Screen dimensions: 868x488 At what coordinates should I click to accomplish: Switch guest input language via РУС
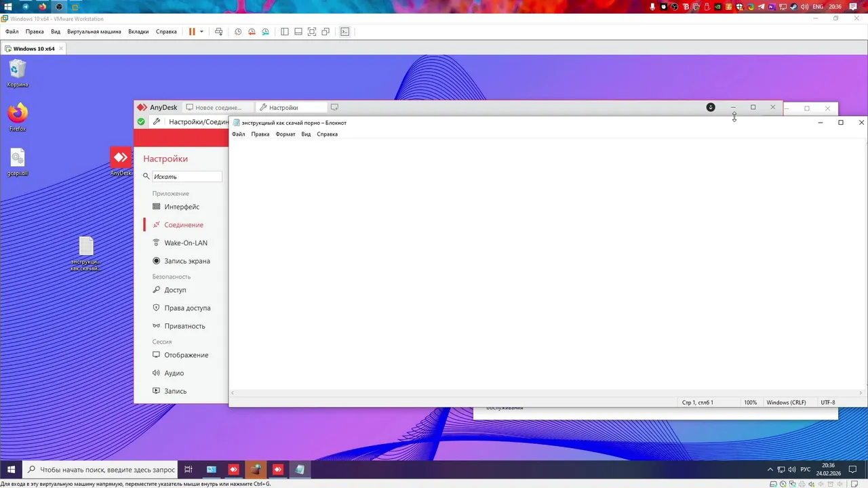[806, 469]
